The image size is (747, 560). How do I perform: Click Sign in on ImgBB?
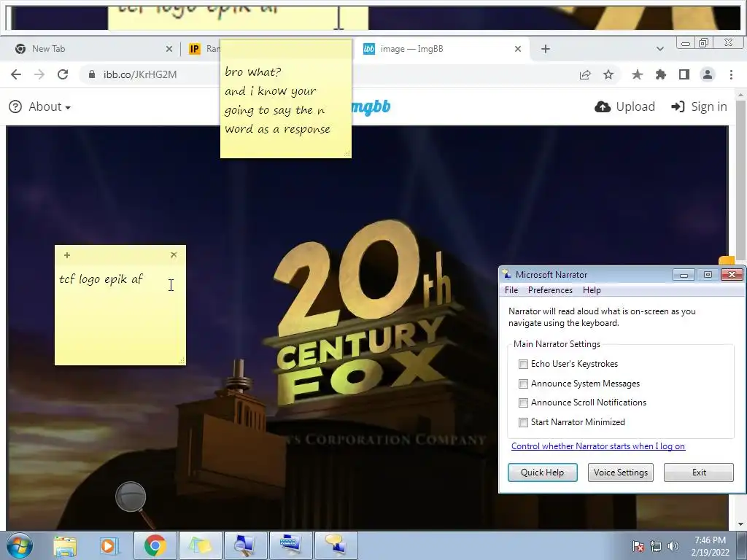(699, 106)
